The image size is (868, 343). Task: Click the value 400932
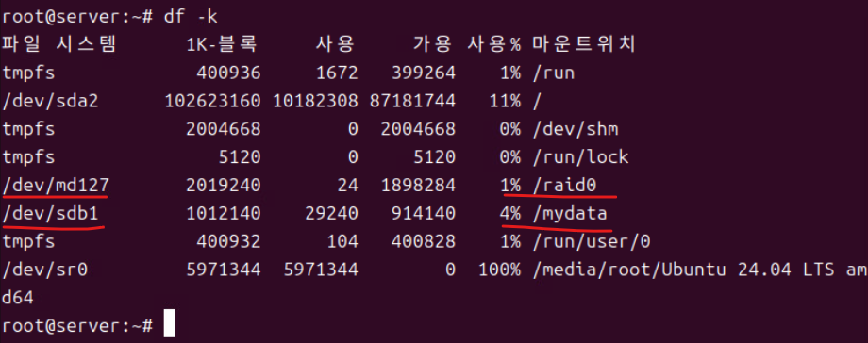pyautogui.click(x=228, y=241)
